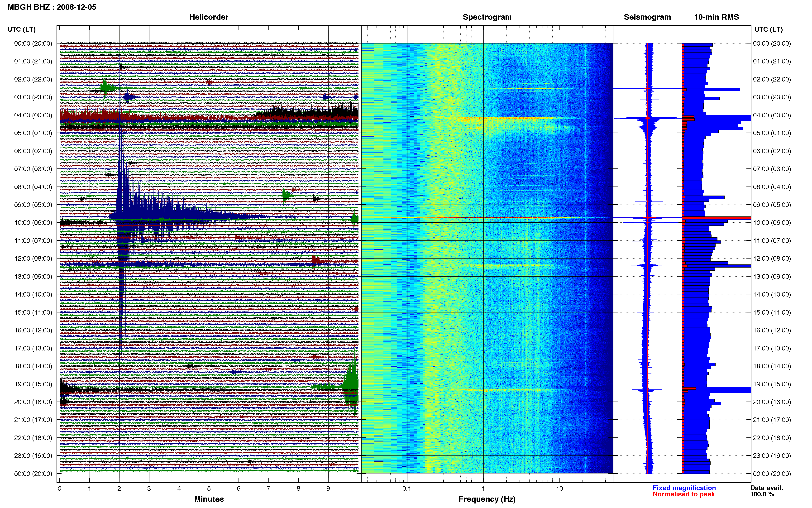Click the Frequency (Hz) axis title

coord(487,499)
